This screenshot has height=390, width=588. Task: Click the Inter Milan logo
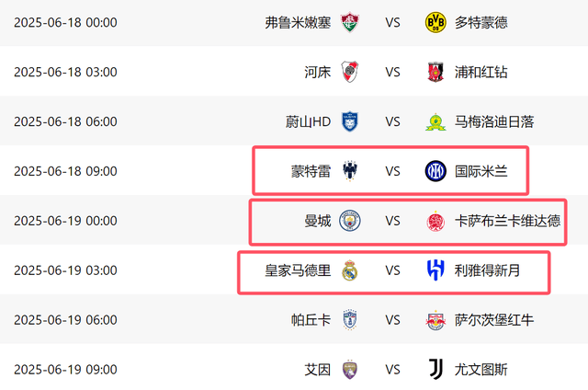coord(435,171)
